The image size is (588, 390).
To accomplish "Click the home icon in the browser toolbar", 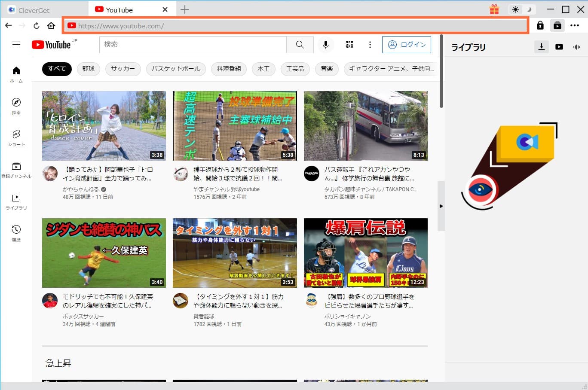I will click(51, 25).
